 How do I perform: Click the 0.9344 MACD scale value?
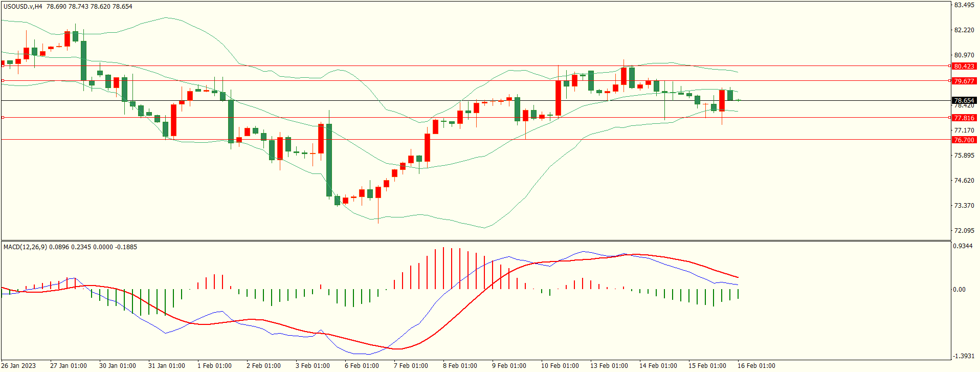(x=962, y=246)
